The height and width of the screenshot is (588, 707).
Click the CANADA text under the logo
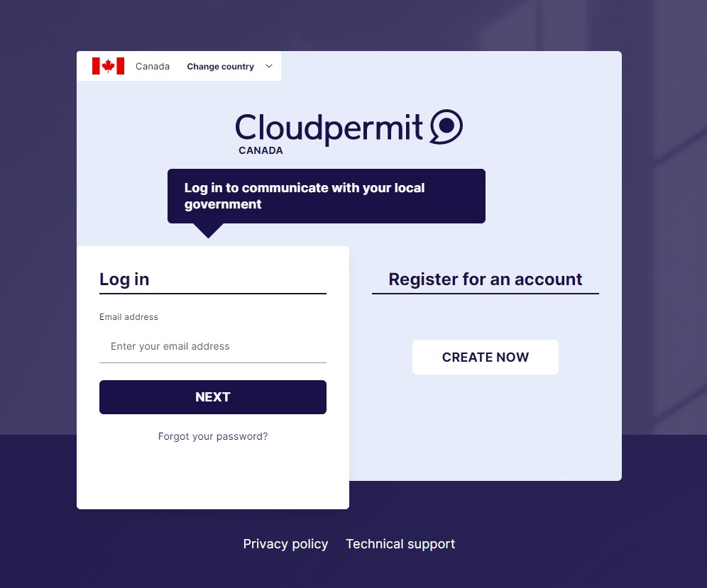pyautogui.click(x=261, y=150)
